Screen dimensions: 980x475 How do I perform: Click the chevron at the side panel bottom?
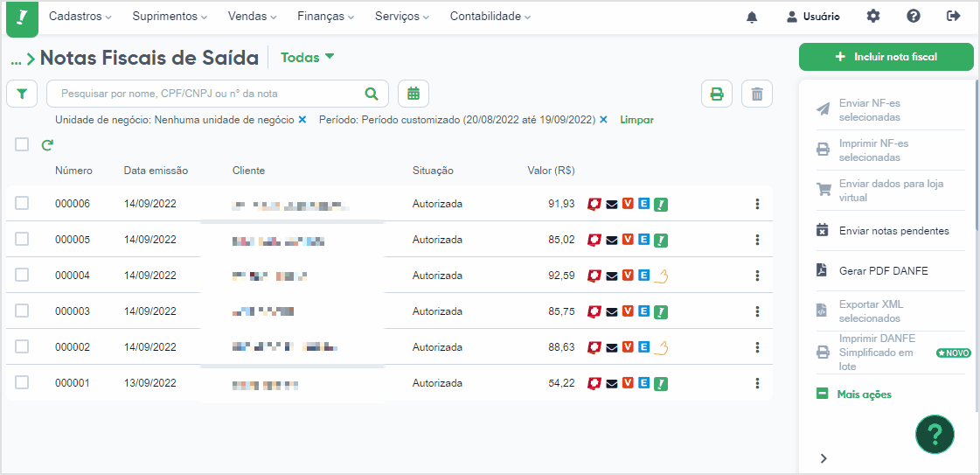tap(824, 458)
